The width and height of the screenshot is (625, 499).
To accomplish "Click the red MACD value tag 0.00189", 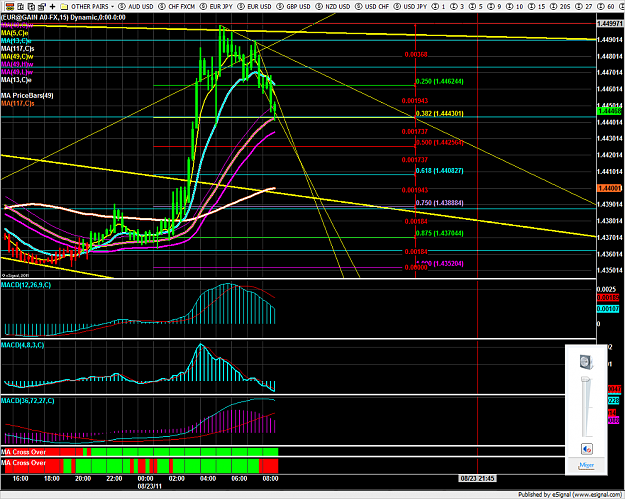I will tap(608, 298).
